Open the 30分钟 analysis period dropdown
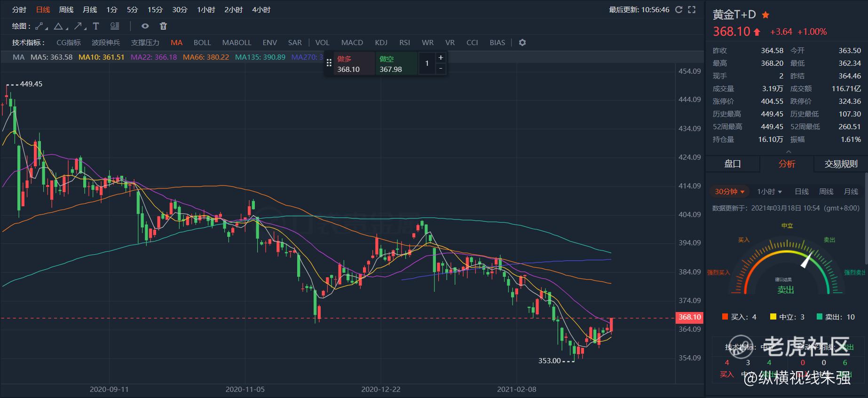The image size is (868, 398). click(x=730, y=192)
